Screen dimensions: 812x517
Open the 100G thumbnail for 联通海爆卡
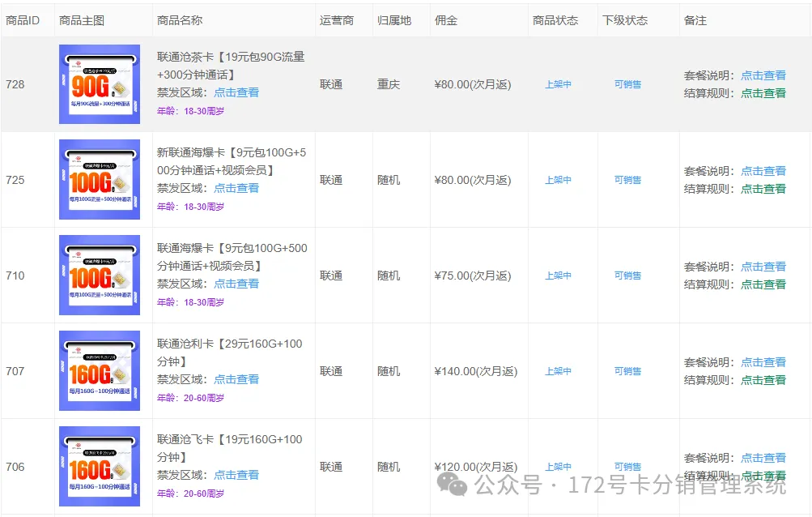(98, 275)
